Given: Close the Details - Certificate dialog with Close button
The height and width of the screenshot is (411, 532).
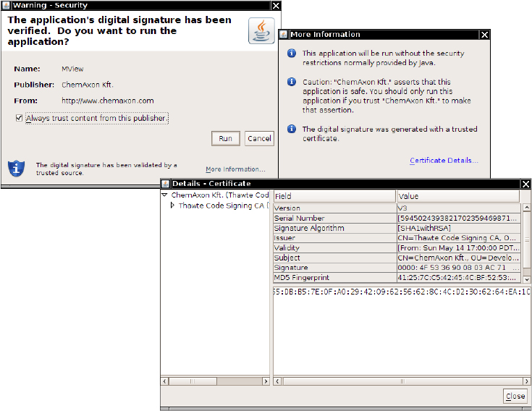Looking at the screenshot, I should 515,396.
